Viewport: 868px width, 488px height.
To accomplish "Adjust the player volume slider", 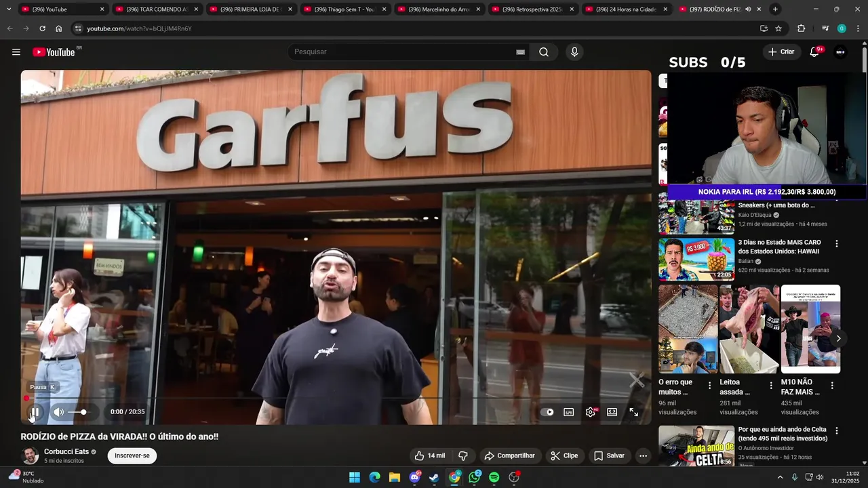I will (x=79, y=412).
